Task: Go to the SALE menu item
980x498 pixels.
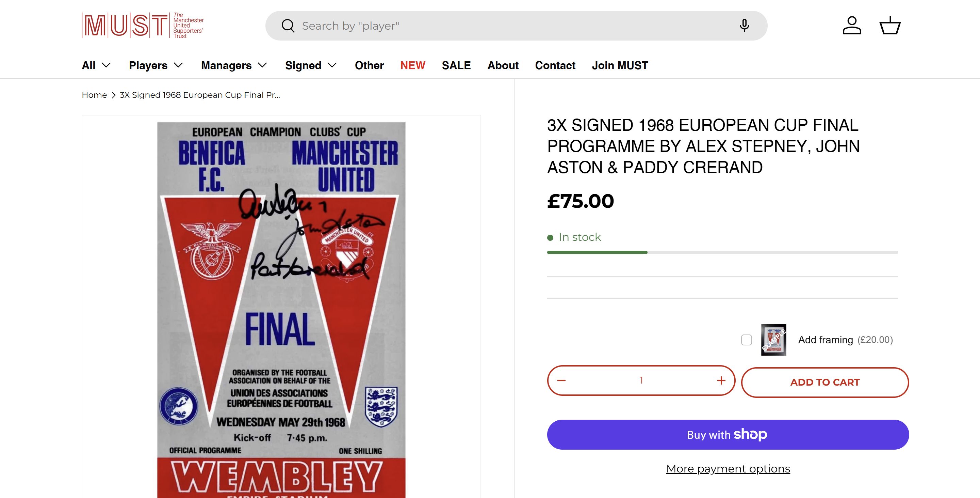Action: coord(456,65)
